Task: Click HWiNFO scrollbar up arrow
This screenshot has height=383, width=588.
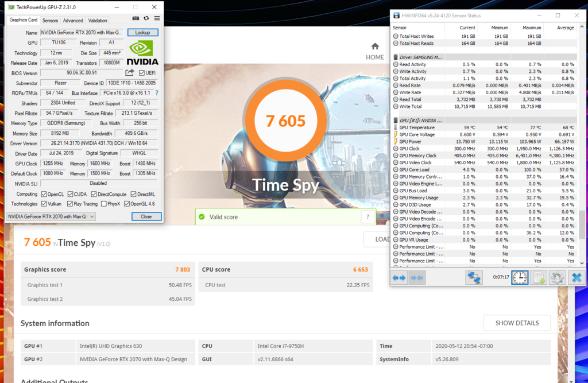Action: pos(582,27)
